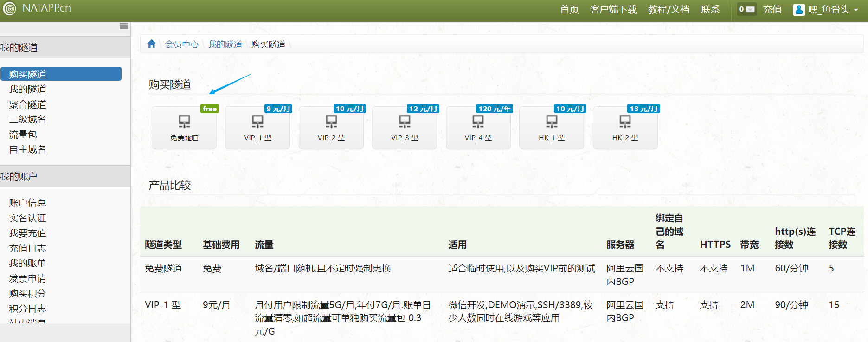Select the HK_1 型 tunnel card
This screenshot has height=342, width=868.
[x=552, y=128]
